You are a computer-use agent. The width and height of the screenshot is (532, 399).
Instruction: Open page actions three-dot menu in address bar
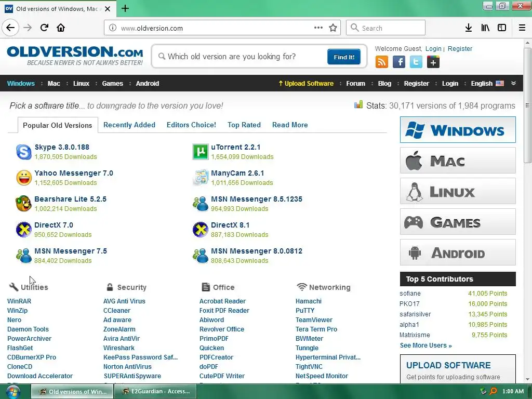318,28
